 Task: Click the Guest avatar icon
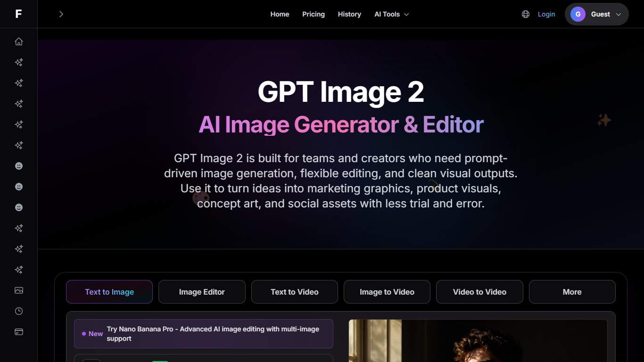[x=578, y=14]
